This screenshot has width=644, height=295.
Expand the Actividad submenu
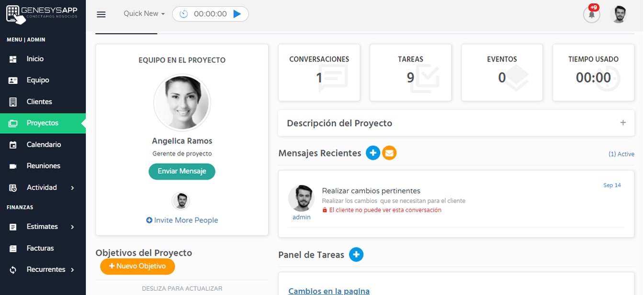coord(43,188)
